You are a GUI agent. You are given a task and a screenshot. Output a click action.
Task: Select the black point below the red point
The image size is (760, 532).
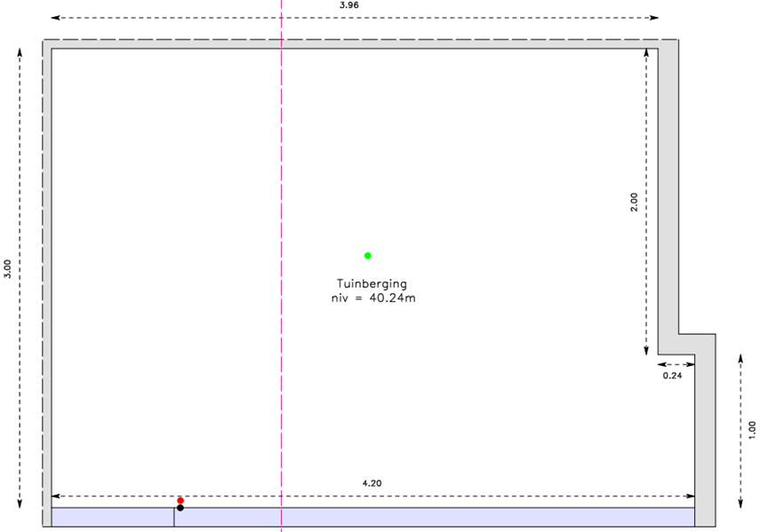(x=180, y=508)
